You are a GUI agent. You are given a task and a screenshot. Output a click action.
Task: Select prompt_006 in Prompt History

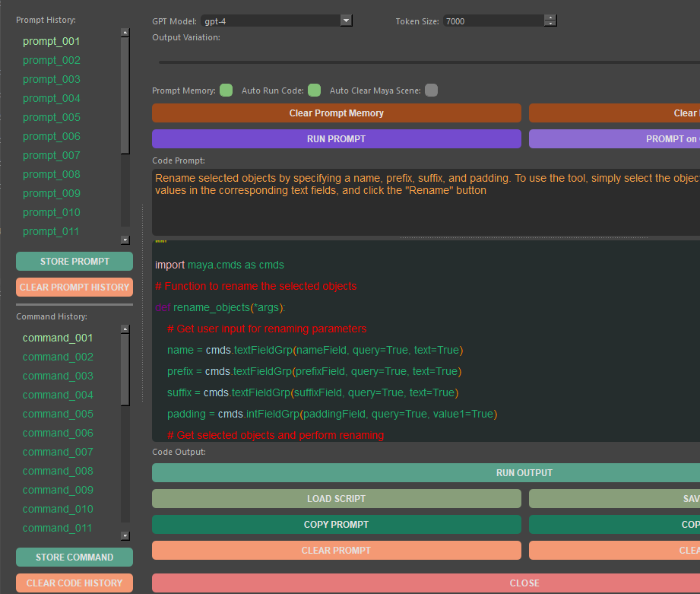coord(52,136)
